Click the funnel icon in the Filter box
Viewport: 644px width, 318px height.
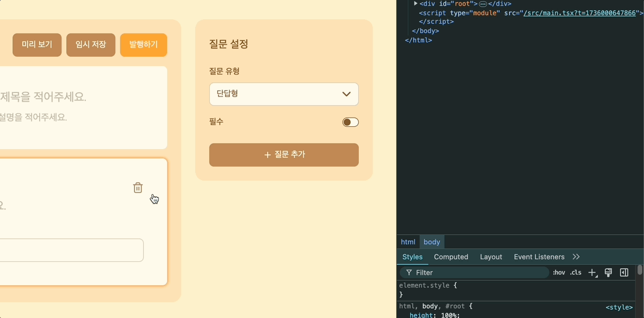pos(408,272)
